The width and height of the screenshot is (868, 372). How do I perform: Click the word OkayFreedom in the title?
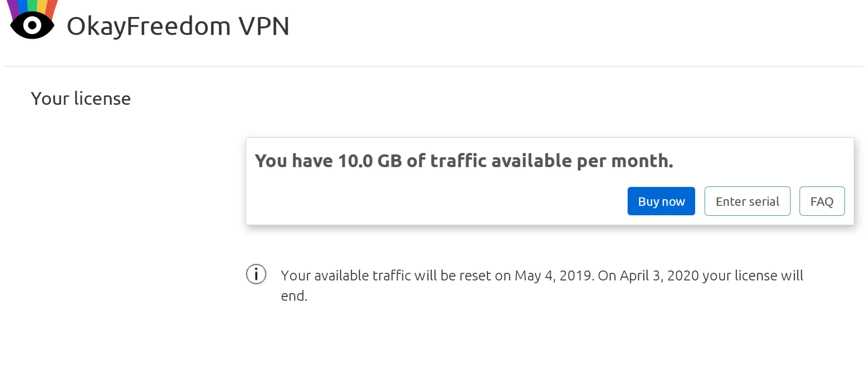click(148, 26)
